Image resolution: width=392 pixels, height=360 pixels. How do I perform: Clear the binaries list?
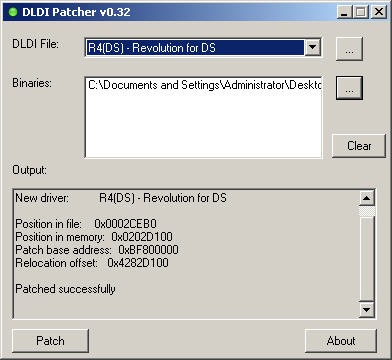coord(359,146)
